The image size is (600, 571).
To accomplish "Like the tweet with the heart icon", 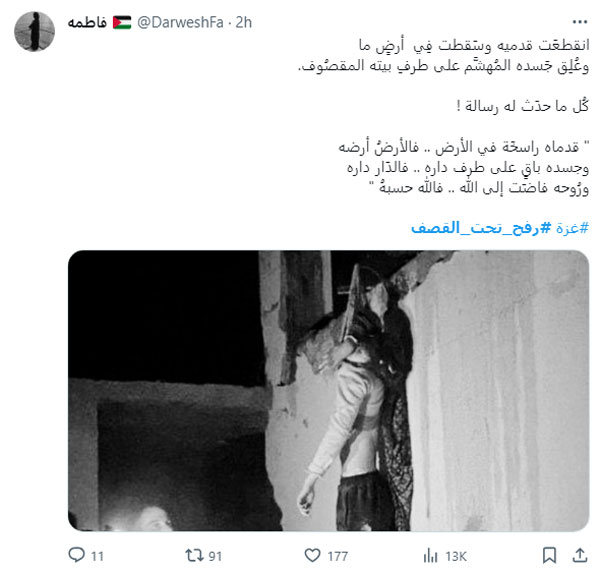I will tap(312, 555).
